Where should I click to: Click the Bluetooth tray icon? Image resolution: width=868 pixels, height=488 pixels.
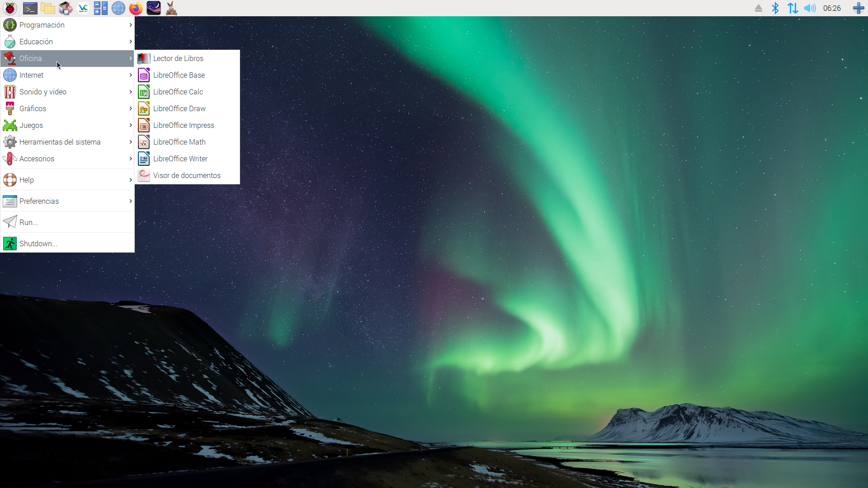pos(775,8)
